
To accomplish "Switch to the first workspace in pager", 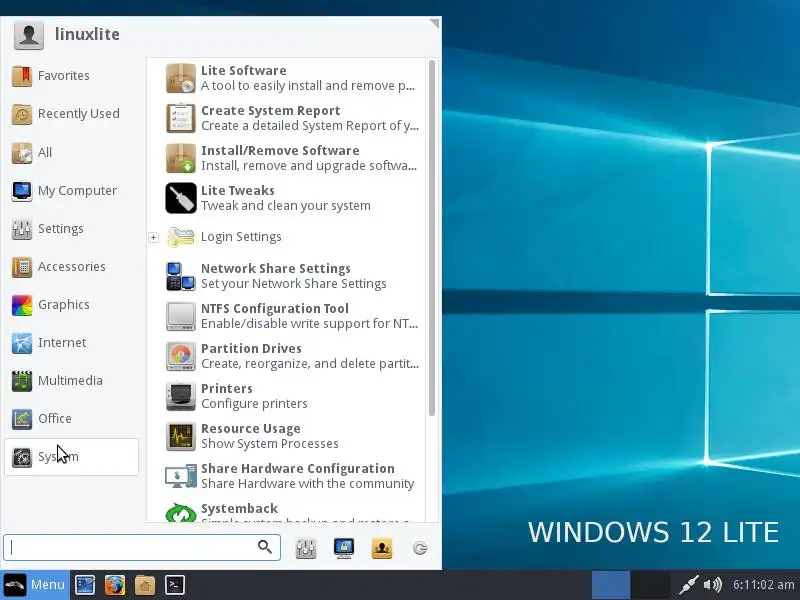I will click(611, 585).
